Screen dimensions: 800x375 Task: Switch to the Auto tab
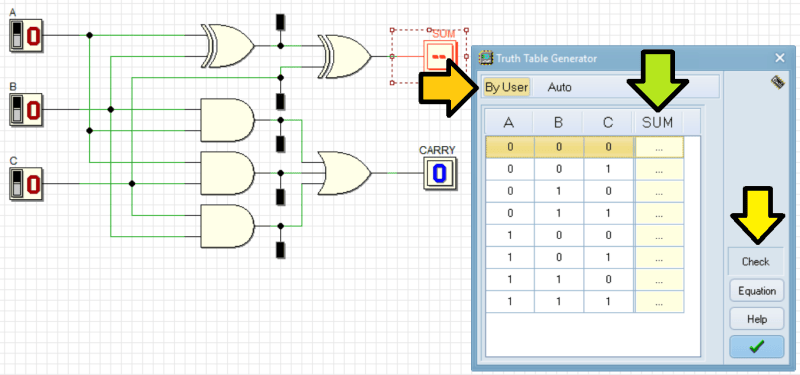pyautogui.click(x=560, y=87)
